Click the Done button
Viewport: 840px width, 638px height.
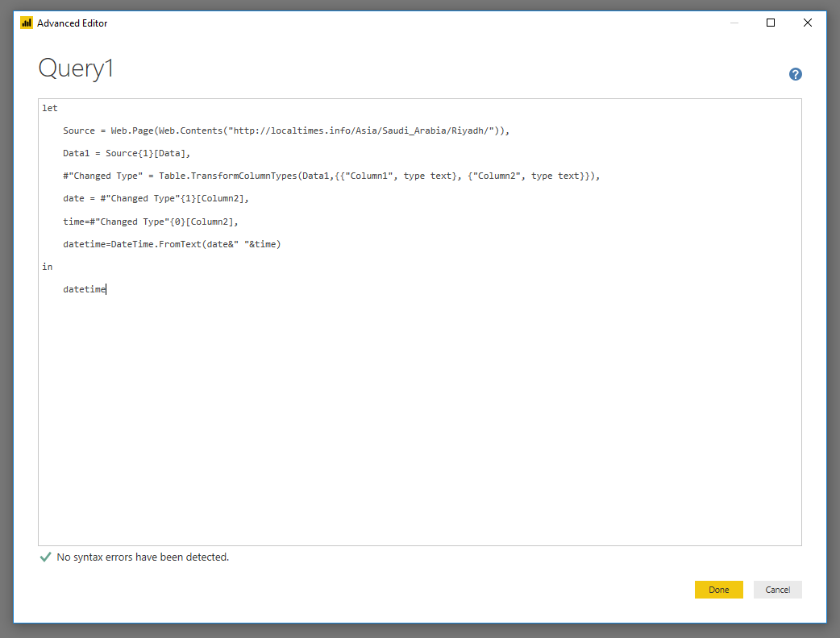[718, 590]
